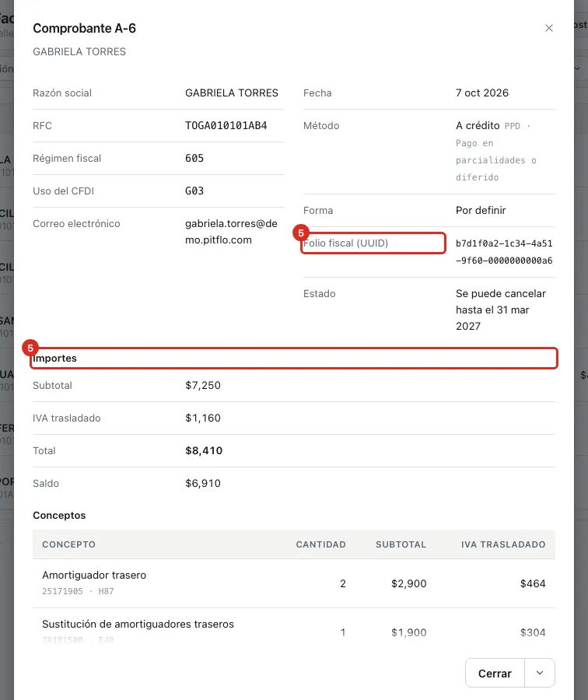
Task: Click the Importes section heading
Action: point(54,359)
